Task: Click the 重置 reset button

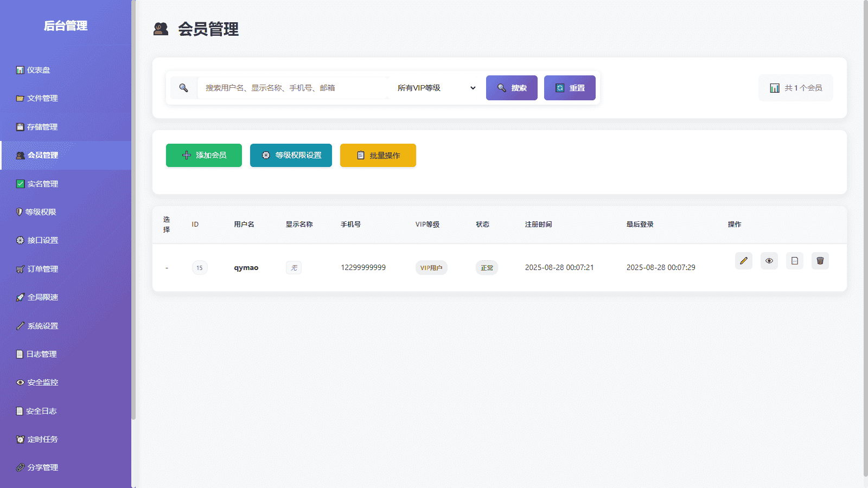Action: pyautogui.click(x=569, y=88)
